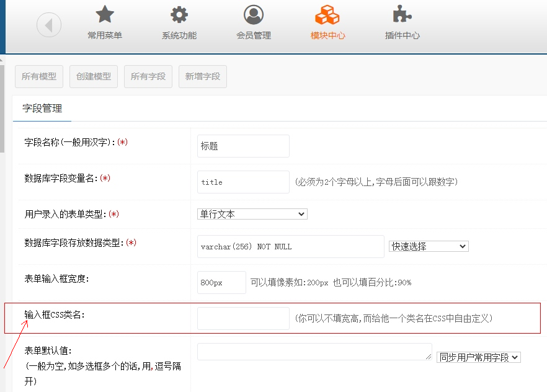The width and height of the screenshot is (547, 392).
Task: Click the 表单默认值 text area
Action: pos(314,352)
